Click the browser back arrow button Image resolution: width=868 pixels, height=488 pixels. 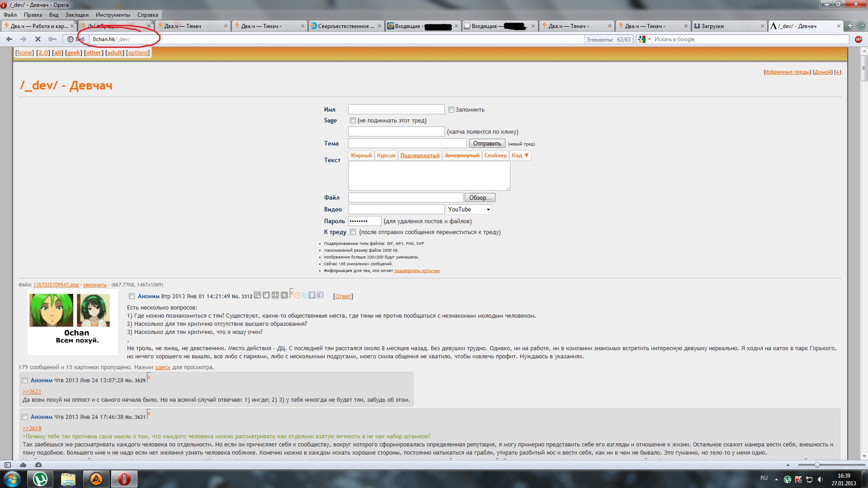click(x=9, y=39)
